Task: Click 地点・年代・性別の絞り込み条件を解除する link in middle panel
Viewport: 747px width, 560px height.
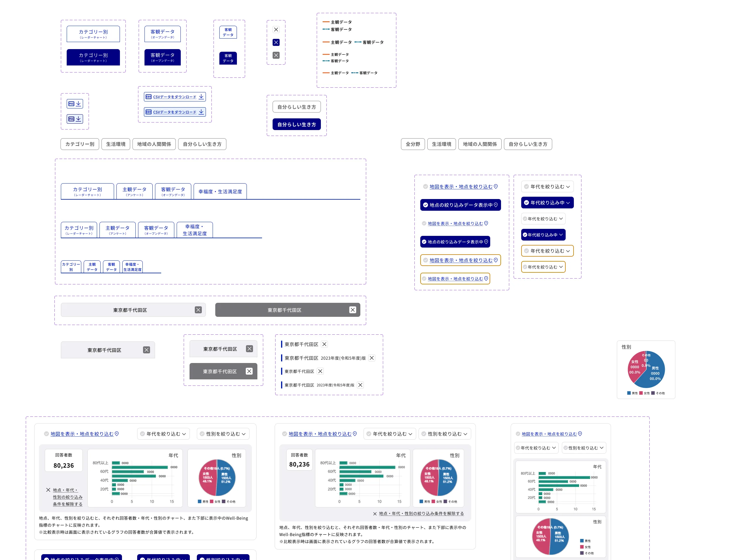Action: [x=421, y=514]
